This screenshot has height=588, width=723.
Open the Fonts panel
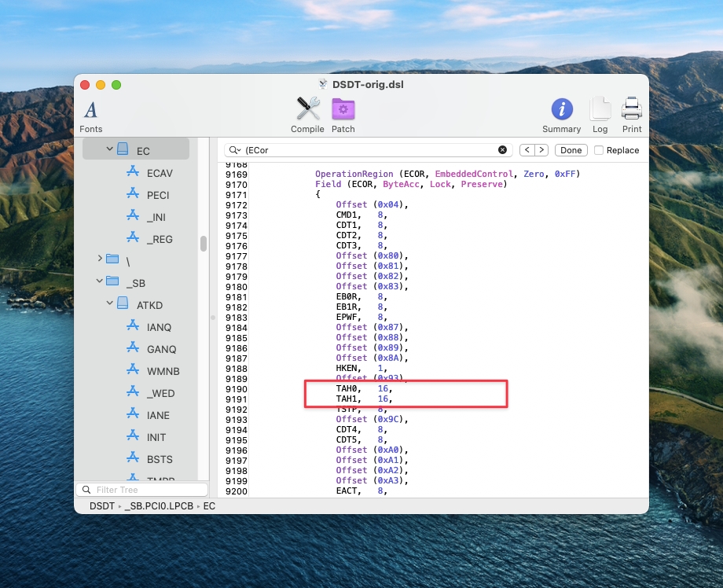tap(90, 115)
